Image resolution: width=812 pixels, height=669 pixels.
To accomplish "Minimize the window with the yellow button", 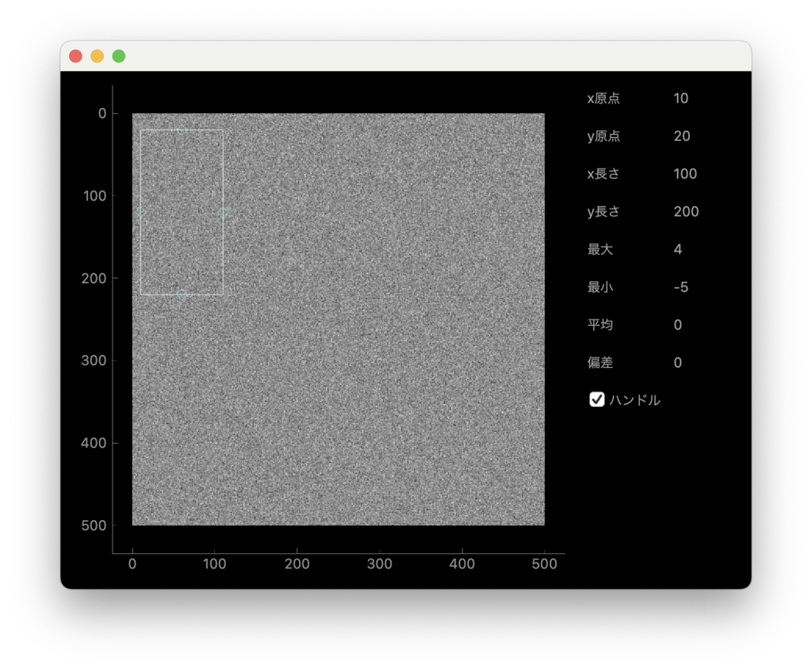I will [x=98, y=56].
